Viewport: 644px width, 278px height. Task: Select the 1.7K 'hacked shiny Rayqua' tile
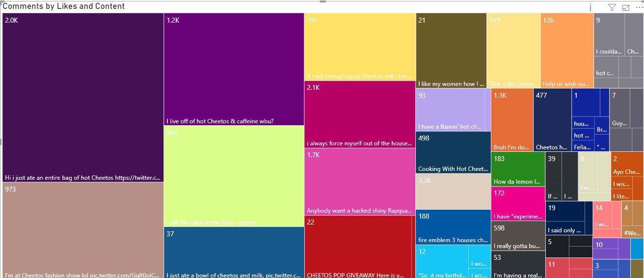360,182
